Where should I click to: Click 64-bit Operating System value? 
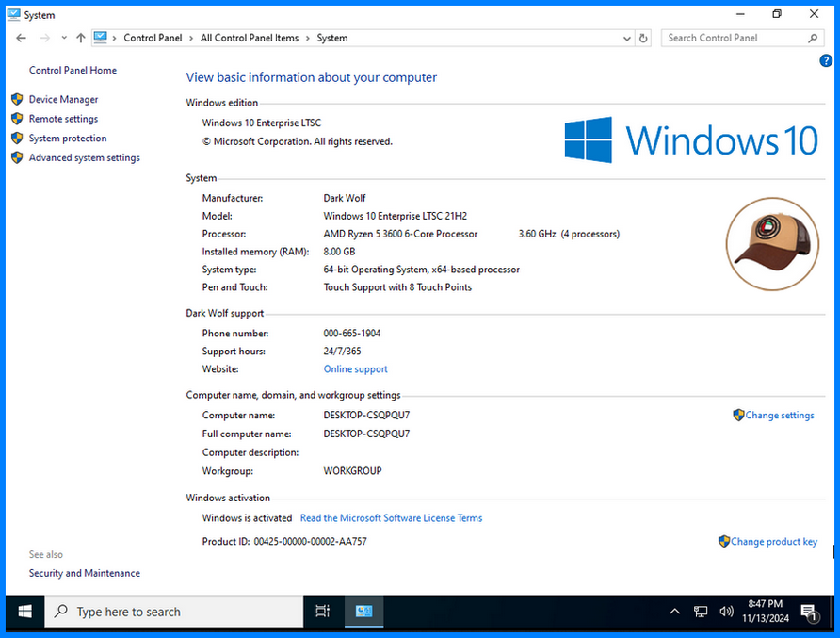tap(421, 270)
